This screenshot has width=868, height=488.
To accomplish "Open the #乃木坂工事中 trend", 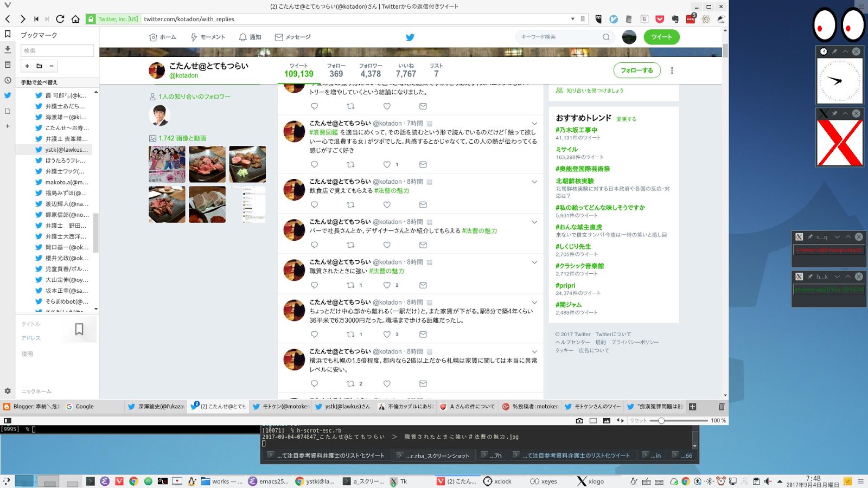I will (x=576, y=130).
